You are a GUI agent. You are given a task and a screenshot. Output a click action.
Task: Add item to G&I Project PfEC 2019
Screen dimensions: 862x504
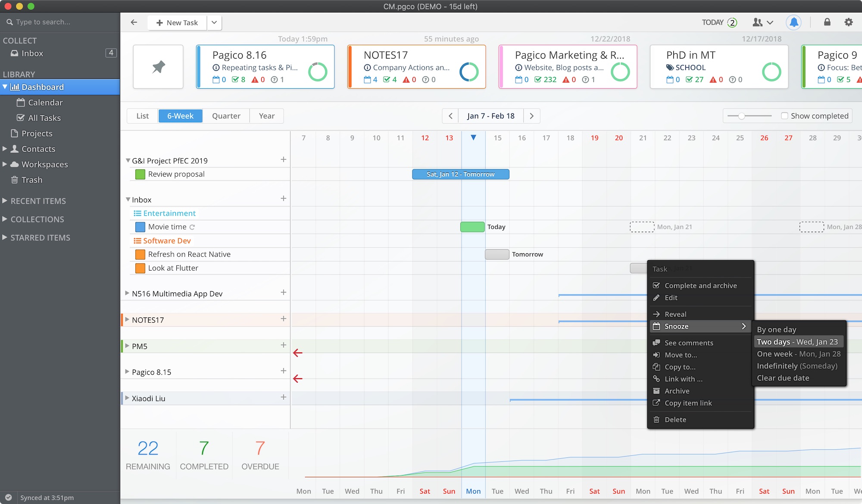tap(283, 160)
